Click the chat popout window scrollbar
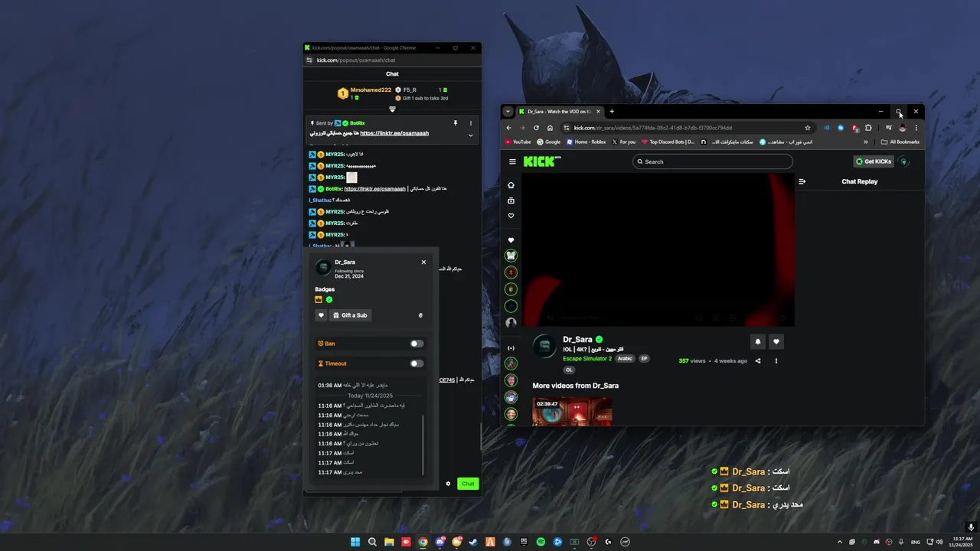This screenshot has width=980, height=551. [481, 436]
